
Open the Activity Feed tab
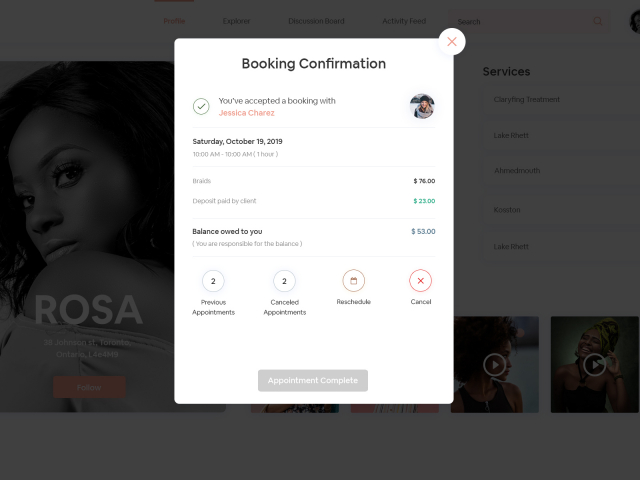coord(404,21)
